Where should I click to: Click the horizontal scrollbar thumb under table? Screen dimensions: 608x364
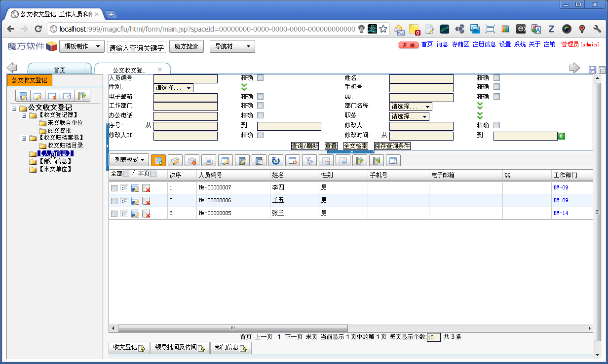tap(233, 328)
